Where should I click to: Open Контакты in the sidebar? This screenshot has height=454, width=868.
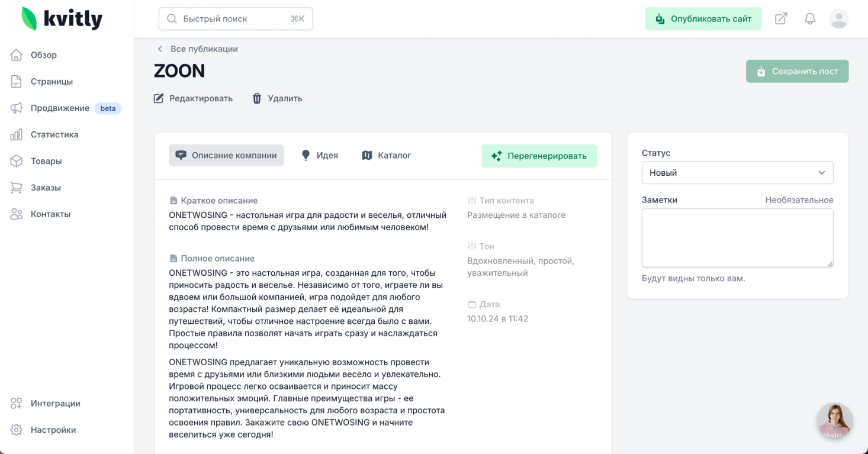[50, 214]
